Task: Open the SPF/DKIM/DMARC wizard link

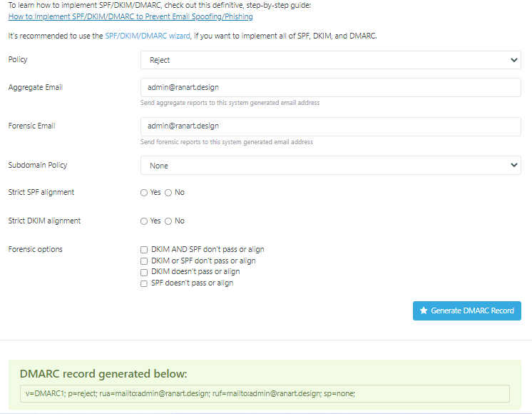Action: click(x=148, y=36)
